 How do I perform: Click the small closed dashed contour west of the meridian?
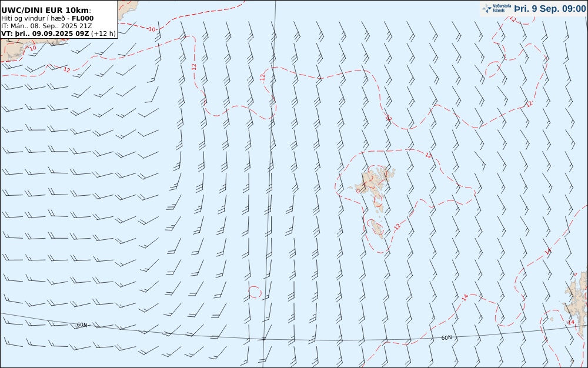(x=255, y=292)
